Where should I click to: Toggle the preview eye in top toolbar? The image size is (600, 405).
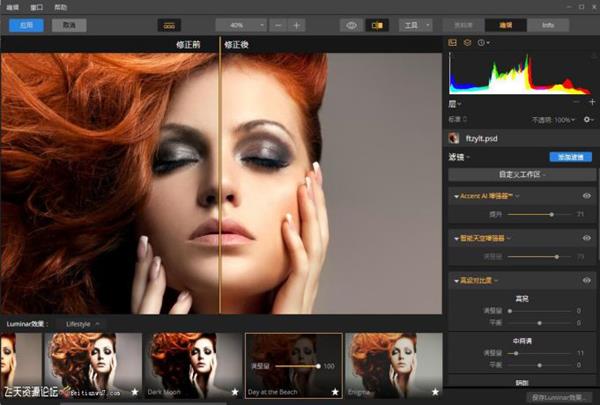point(350,24)
